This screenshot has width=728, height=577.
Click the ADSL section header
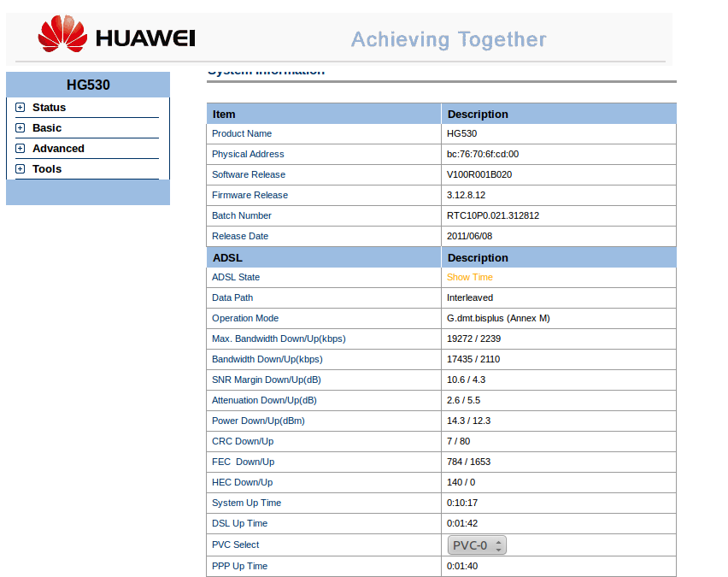(227, 257)
